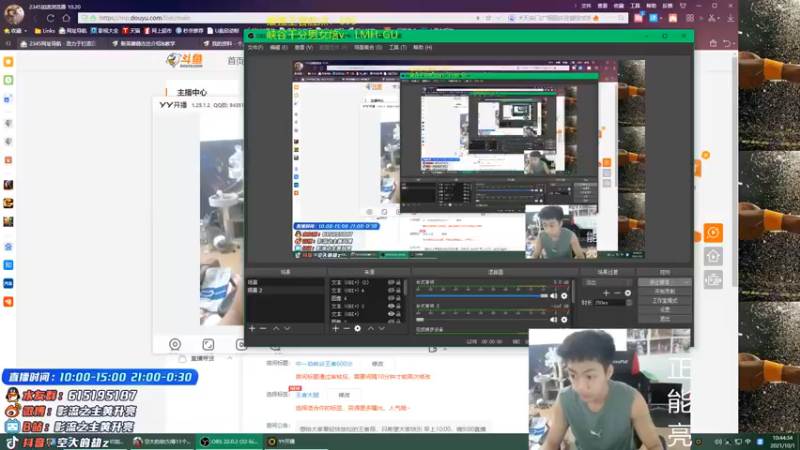This screenshot has width=800, height=450.
Task: Toggle visibility of 图像 4 source
Action: click(x=391, y=298)
